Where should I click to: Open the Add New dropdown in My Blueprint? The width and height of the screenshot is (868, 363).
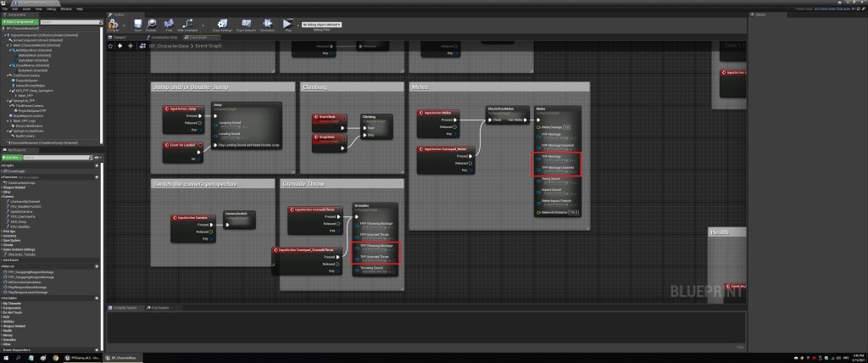(11, 158)
